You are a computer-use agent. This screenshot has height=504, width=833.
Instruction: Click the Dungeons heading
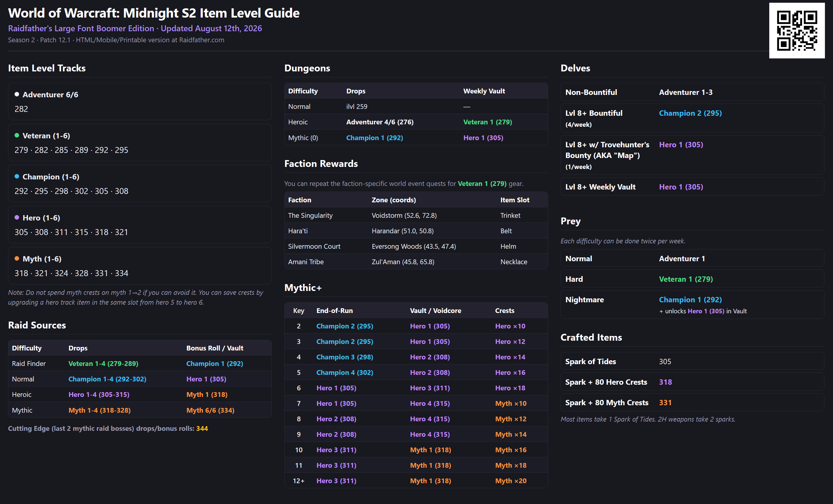[307, 68]
